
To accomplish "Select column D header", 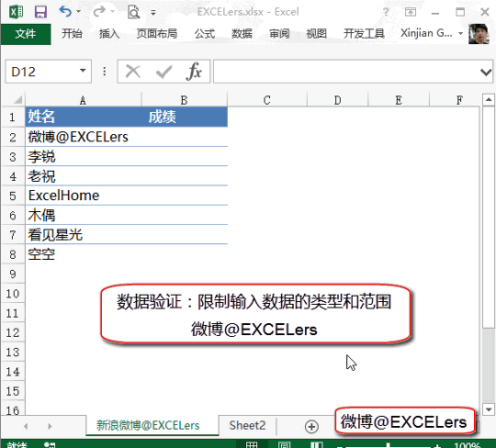I will coord(337,100).
